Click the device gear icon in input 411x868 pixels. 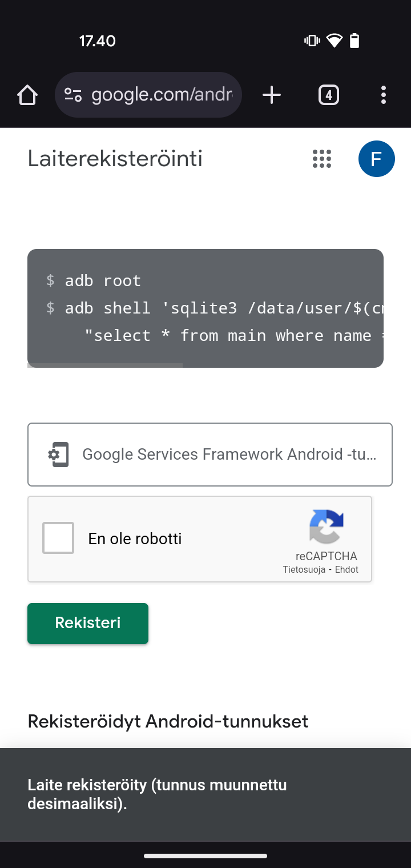(58, 455)
